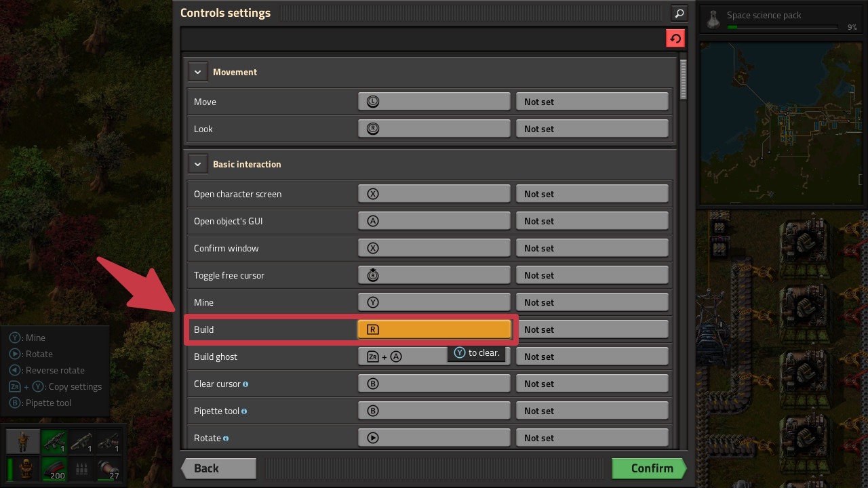Collapse the Basic interaction section

[197, 164]
